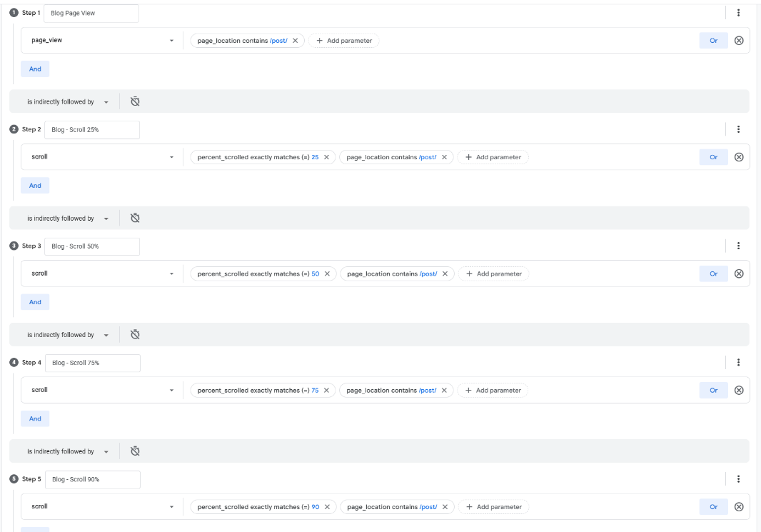Toggle the time constraint timer after Step 4
Viewport: 761px width, 532px height.
pos(135,451)
